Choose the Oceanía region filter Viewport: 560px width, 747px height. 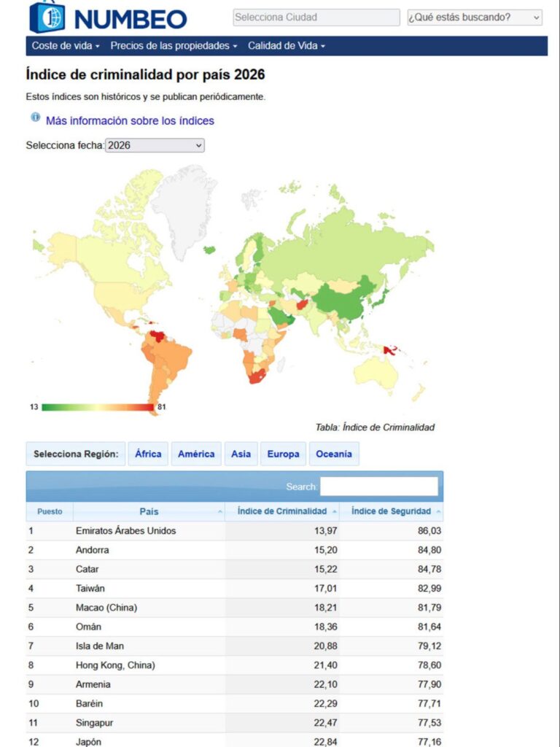(x=333, y=454)
